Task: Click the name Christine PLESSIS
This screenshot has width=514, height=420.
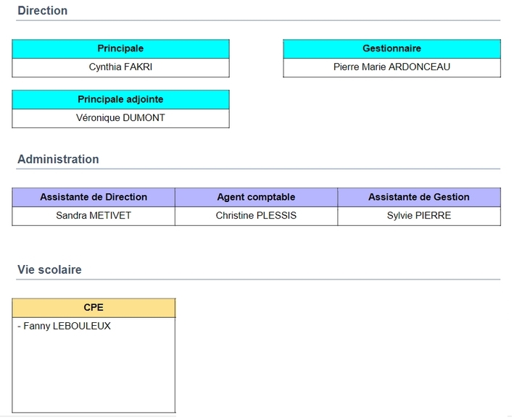Action: pyautogui.click(x=256, y=216)
